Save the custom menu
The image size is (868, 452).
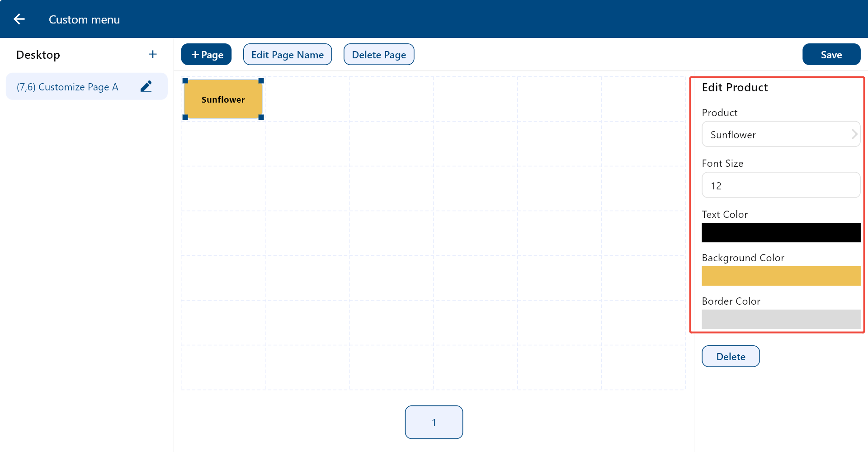(x=831, y=55)
